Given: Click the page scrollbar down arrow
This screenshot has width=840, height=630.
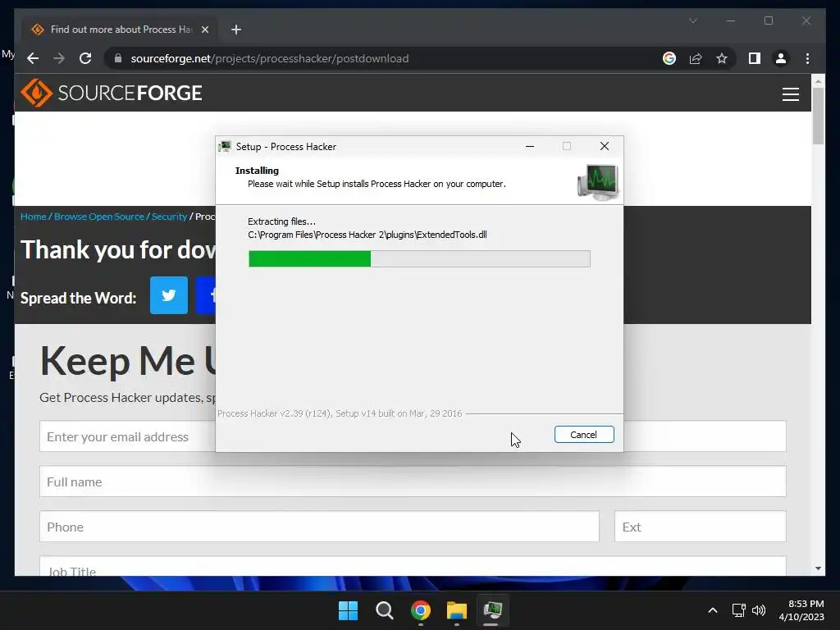Looking at the screenshot, I should 818,568.
